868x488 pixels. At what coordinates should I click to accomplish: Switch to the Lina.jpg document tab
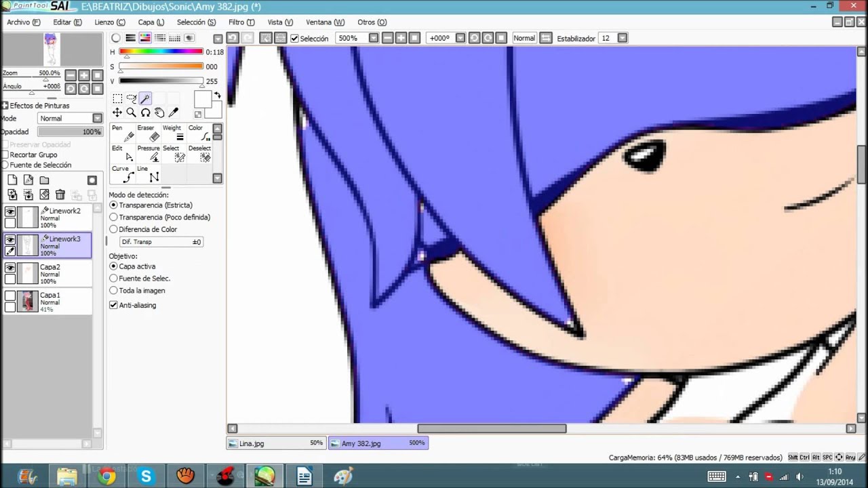(276, 443)
